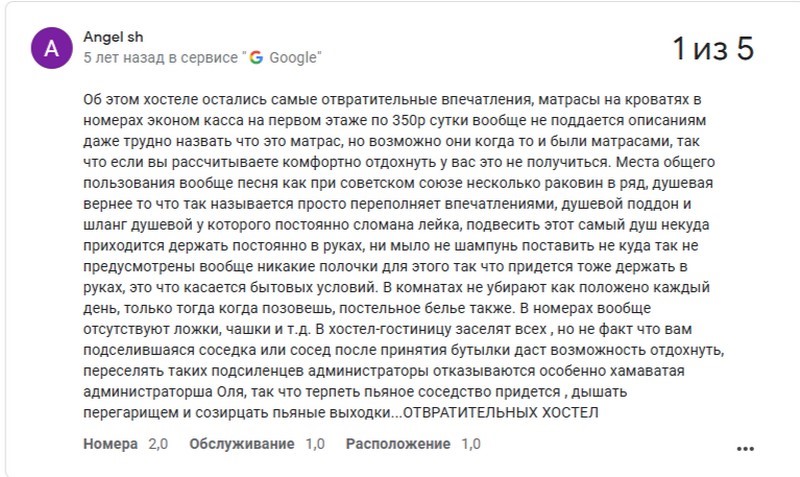Click the ОТВРАТИТЕЛЬНЫХ ХОСТЕЛ closing phrase

pyautogui.click(x=501, y=412)
